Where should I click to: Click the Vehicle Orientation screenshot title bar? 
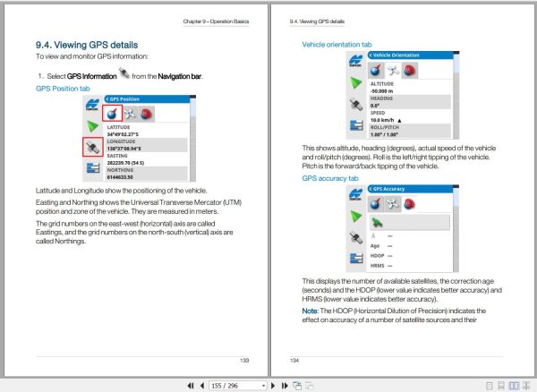[x=410, y=55]
